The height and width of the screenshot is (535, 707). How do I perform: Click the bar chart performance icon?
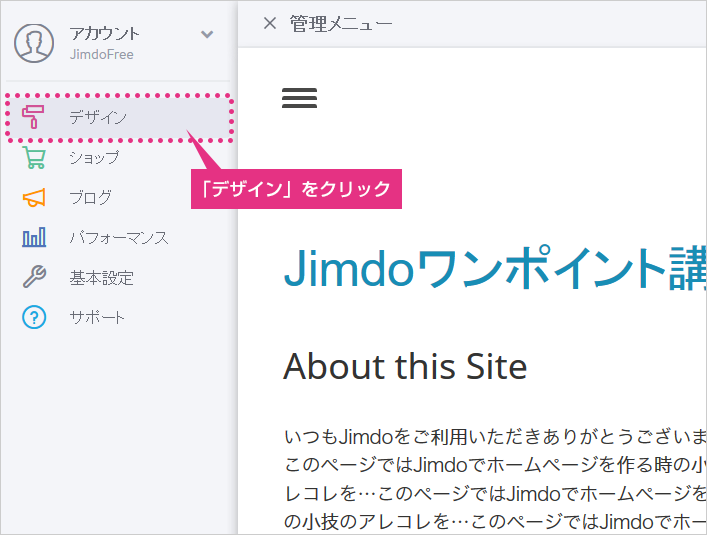(34, 237)
